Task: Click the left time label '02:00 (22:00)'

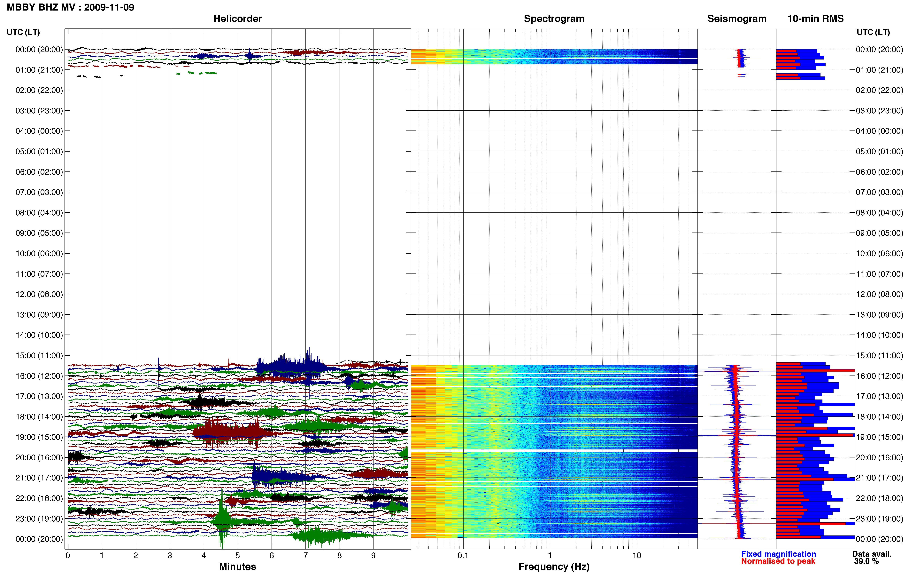Action: (x=39, y=90)
